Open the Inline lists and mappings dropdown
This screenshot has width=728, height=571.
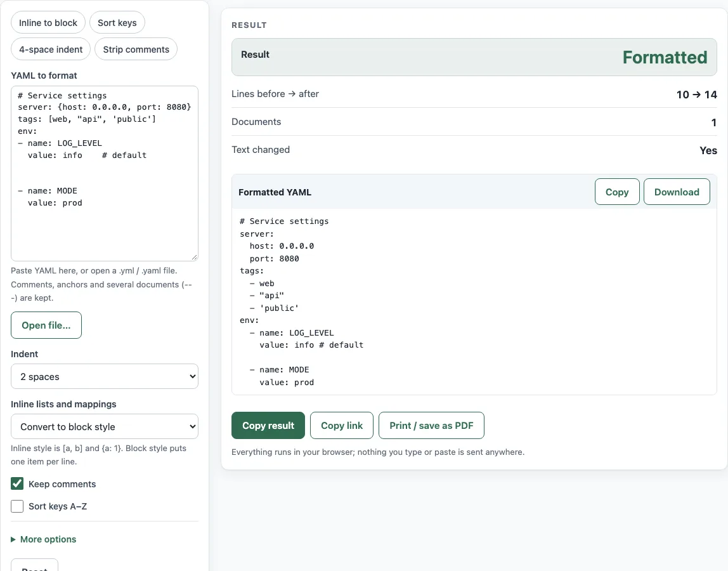click(105, 426)
